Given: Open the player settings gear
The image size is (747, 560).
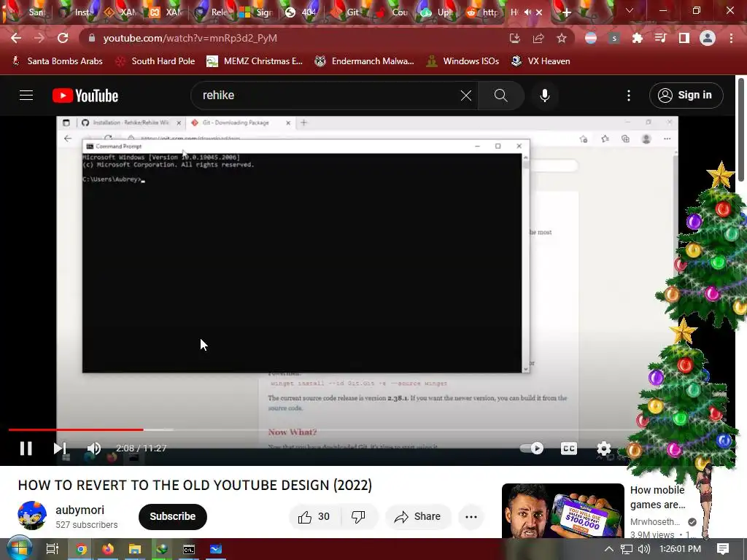Looking at the screenshot, I should (603, 448).
